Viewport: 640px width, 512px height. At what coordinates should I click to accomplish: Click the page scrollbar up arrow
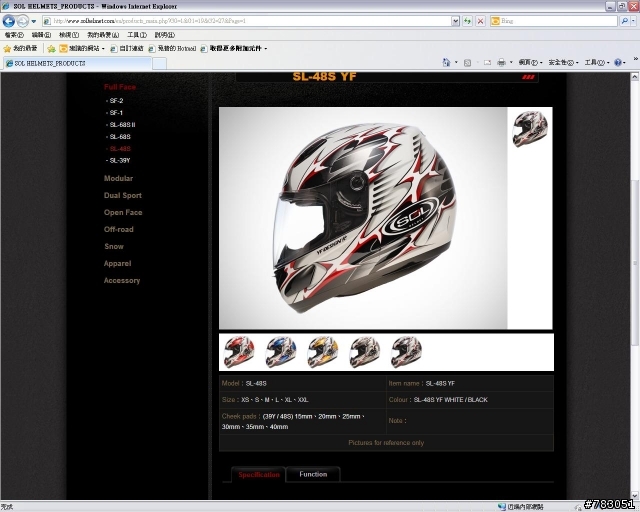point(635,77)
